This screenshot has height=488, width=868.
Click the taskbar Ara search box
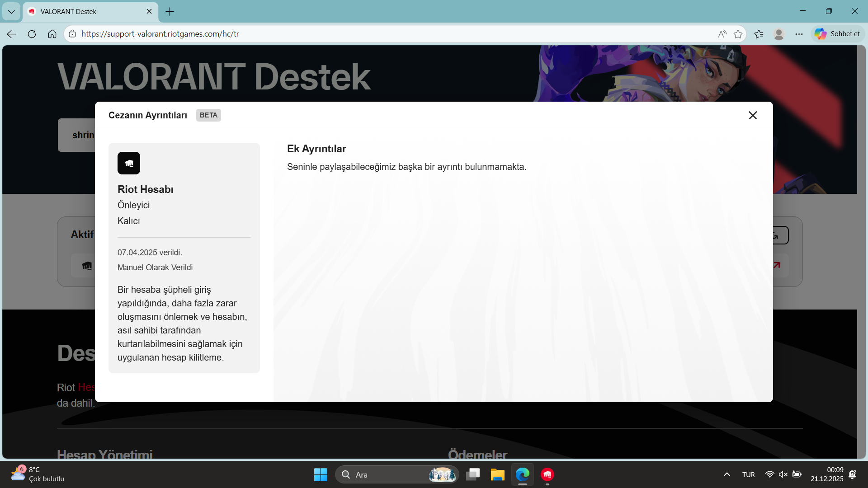pyautogui.click(x=397, y=474)
